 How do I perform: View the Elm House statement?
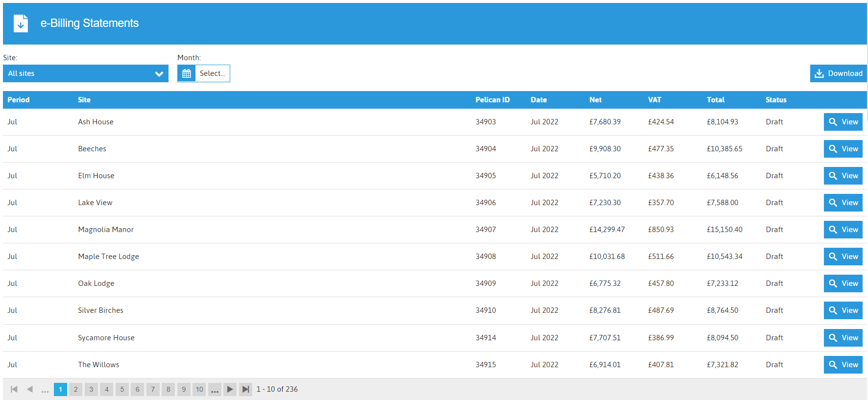pyautogui.click(x=843, y=176)
